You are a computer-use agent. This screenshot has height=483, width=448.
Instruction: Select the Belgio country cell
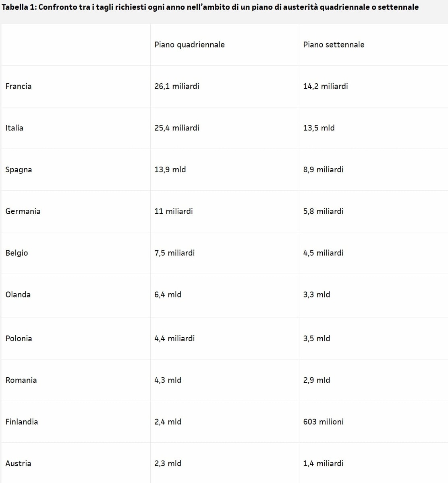17,253
